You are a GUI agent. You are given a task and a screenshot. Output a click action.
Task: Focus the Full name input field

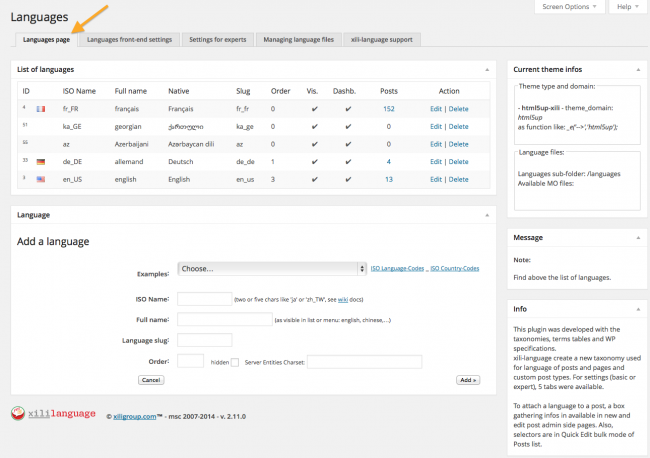(x=225, y=320)
